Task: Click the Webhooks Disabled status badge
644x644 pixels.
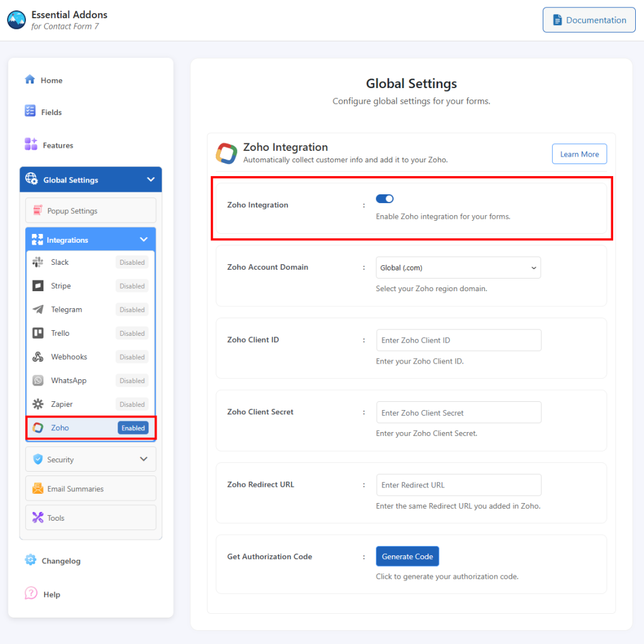Action: 132,357
